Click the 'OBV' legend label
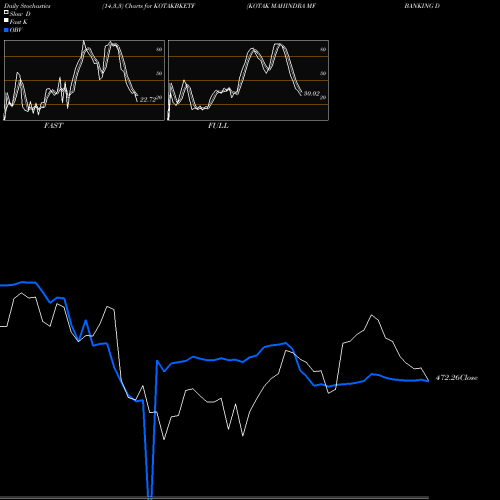Viewport: 500px width, 500px height. tap(16, 30)
